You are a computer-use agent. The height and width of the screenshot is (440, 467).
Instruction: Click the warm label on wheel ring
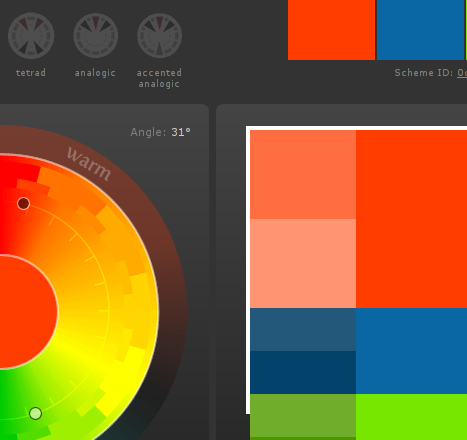click(x=89, y=164)
